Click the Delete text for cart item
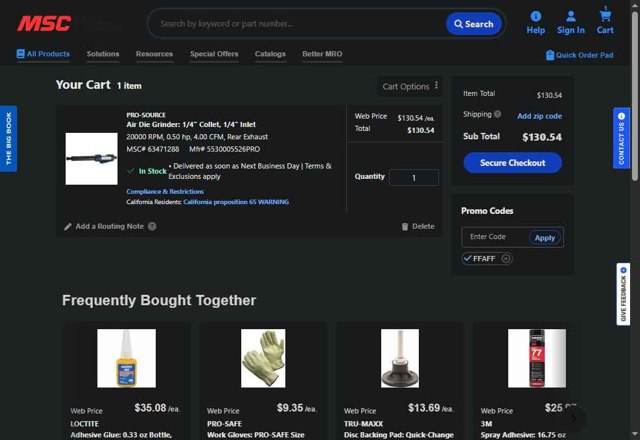This screenshot has width=640, height=440. 423,226
